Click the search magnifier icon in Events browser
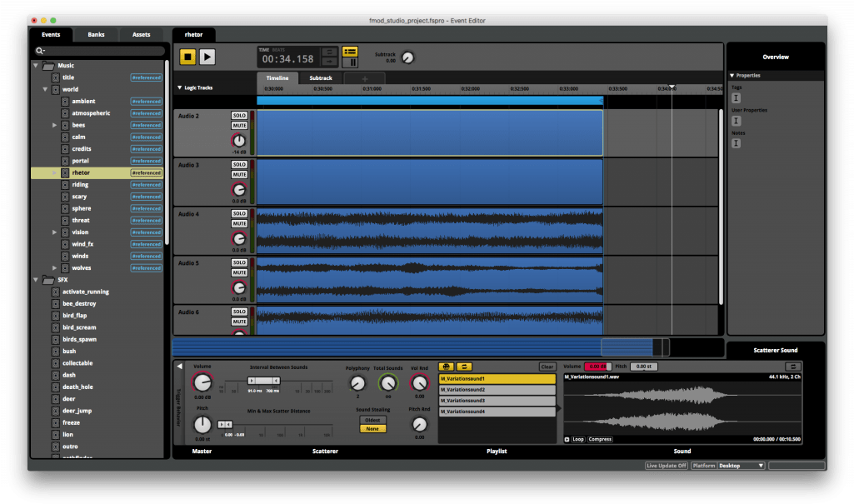The image size is (854, 504). [x=39, y=51]
